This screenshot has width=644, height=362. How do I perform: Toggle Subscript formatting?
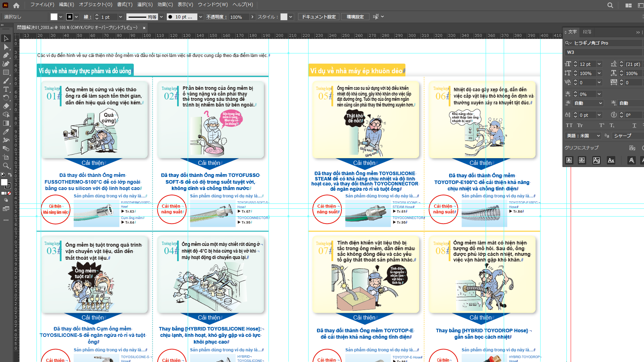[612, 125]
